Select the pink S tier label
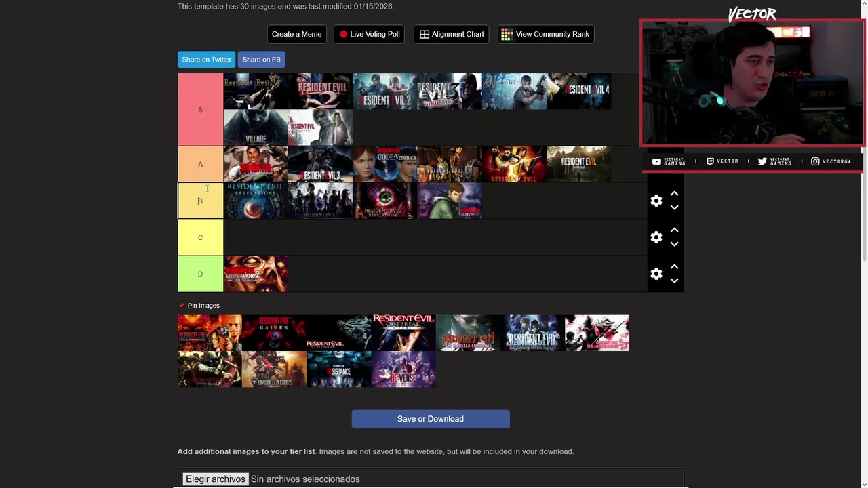Screen dimensions: 868x488 [200, 109]
